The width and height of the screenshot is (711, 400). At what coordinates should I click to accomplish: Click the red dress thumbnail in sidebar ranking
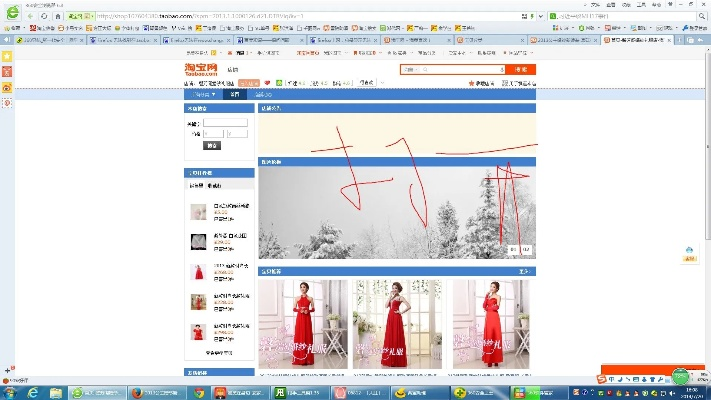198,271
